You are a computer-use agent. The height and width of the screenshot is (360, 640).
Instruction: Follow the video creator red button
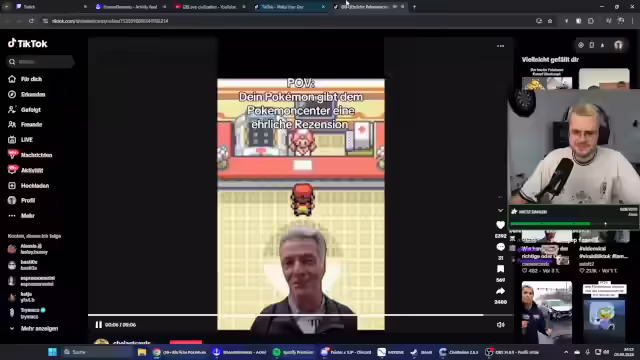[x=186, y=342]
